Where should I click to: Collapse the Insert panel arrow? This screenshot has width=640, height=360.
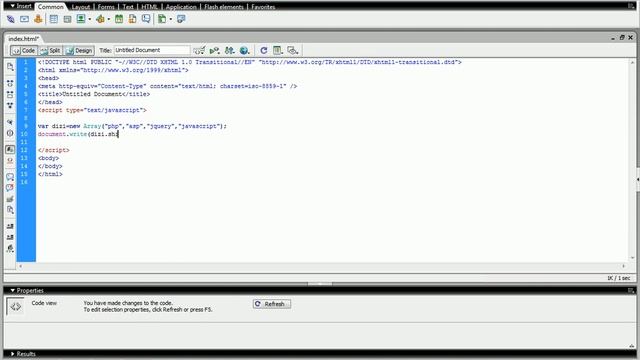[13, 6]
